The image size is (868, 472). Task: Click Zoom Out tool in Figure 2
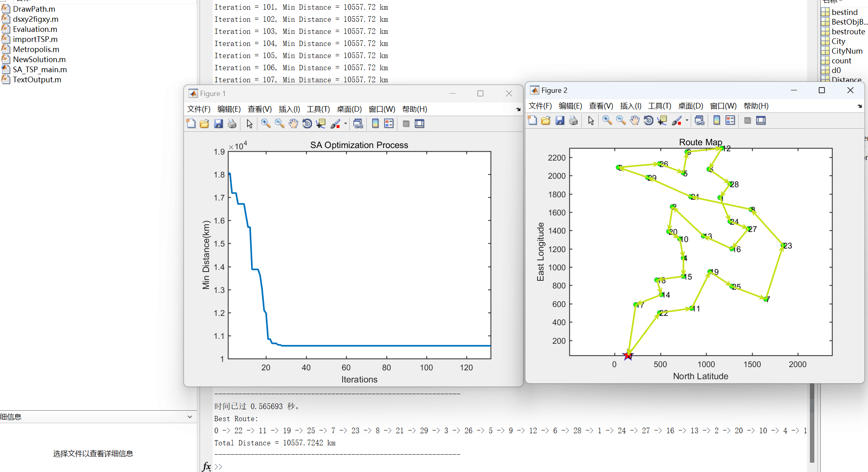pyautogui.click(x=621, y=121)
